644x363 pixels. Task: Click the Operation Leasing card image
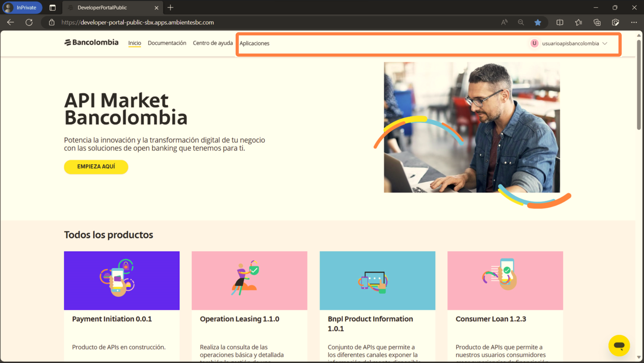pos(250,280)
